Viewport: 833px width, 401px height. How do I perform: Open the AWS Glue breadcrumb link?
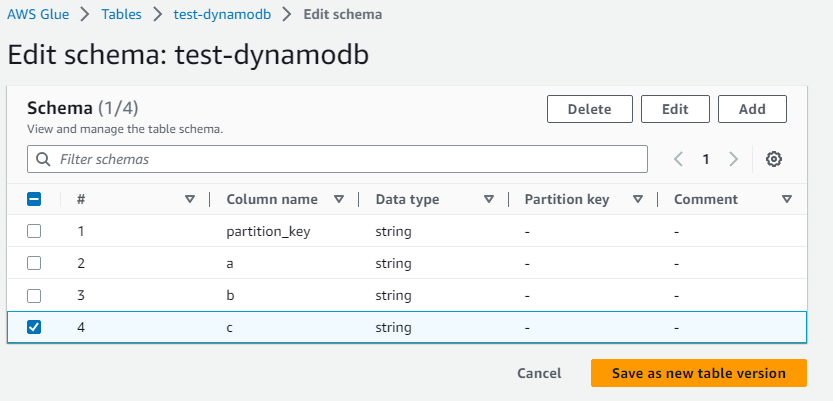click(44, 15)
